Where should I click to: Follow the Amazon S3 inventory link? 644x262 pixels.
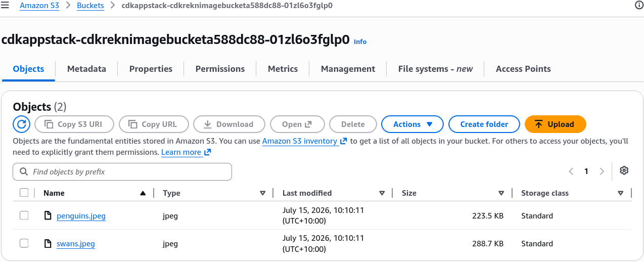pos(300,141)
